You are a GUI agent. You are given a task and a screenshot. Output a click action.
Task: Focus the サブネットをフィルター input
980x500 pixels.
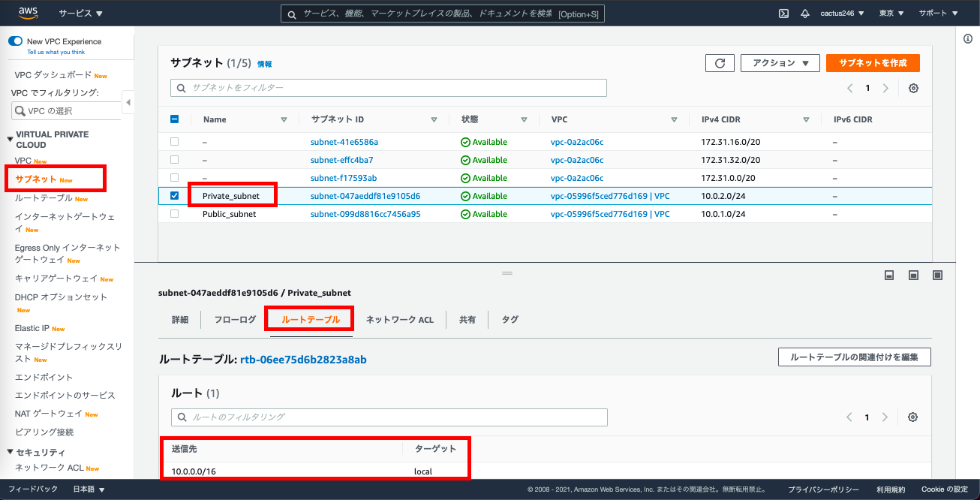point(389,88)
